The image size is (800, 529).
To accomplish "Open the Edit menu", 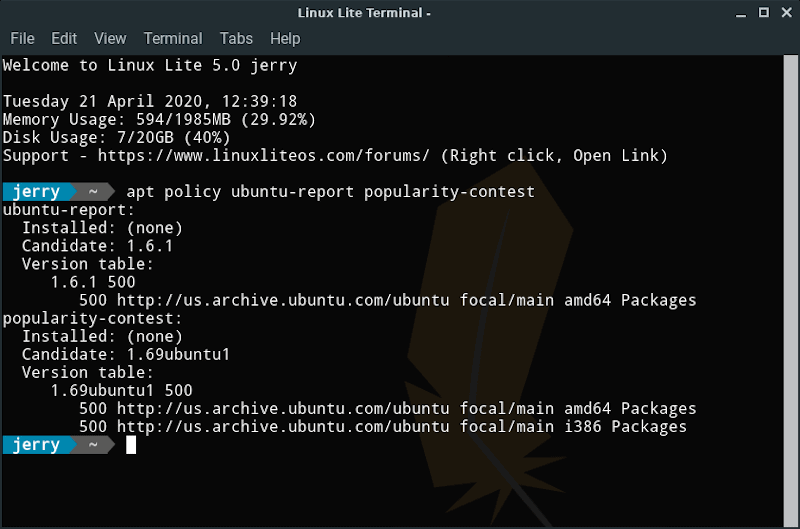I will pos(64,38).
